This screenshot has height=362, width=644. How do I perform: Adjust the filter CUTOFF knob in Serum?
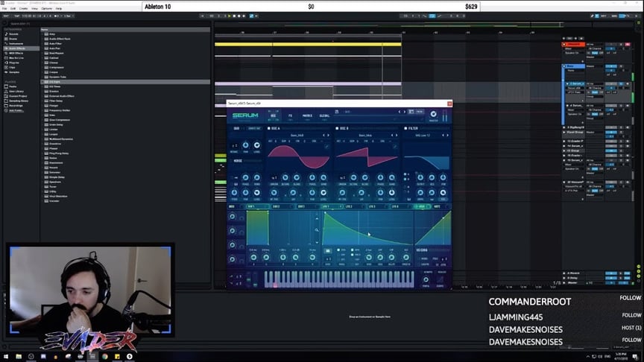[420, 177]
